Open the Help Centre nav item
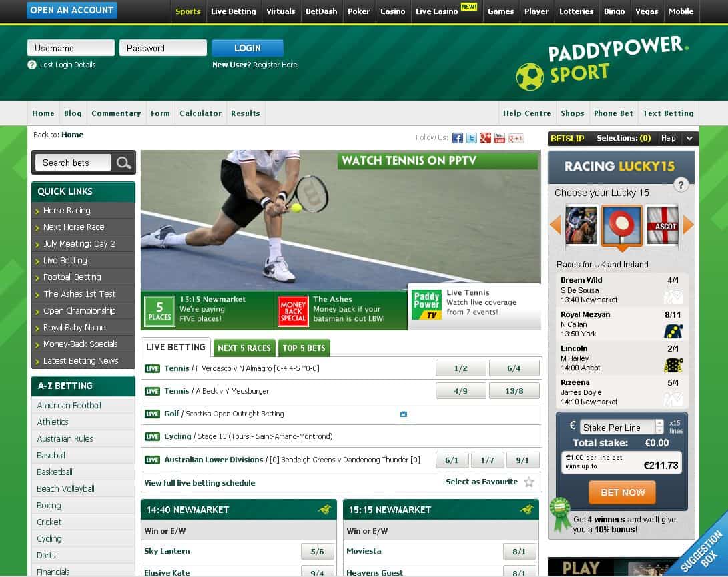728x577 pixels. pyautogui.click(x=527, y=113)
